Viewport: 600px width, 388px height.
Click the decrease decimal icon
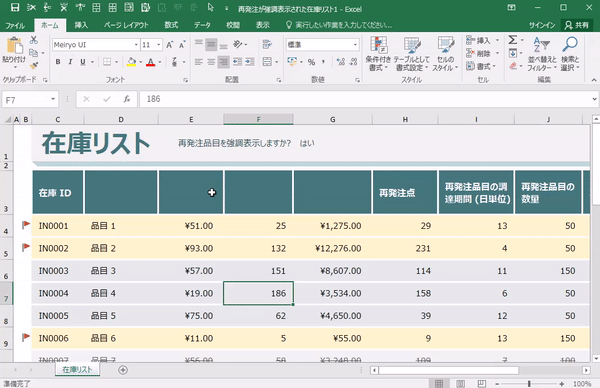pyautogui.click(x=354, y=62)
